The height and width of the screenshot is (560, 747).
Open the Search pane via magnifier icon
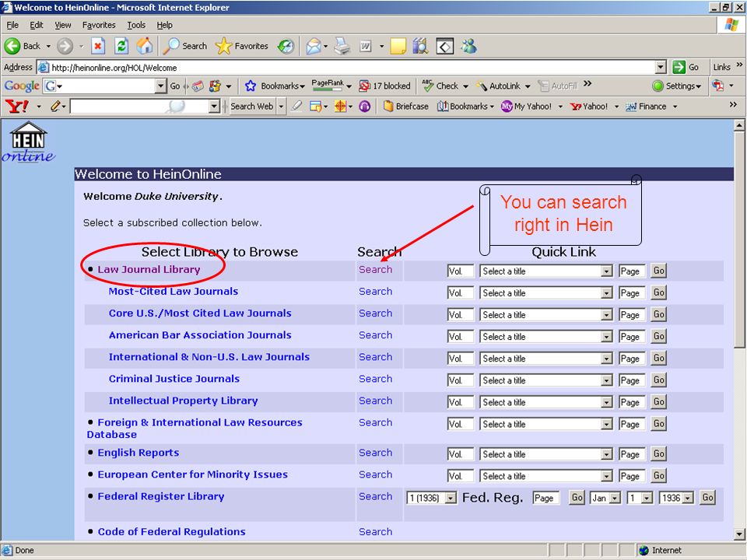click(x=186, y=46)
